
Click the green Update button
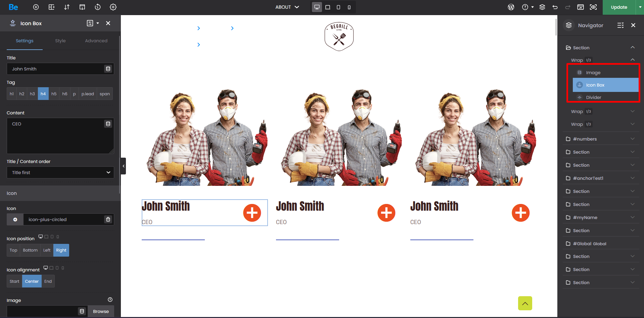click(619, 7)
